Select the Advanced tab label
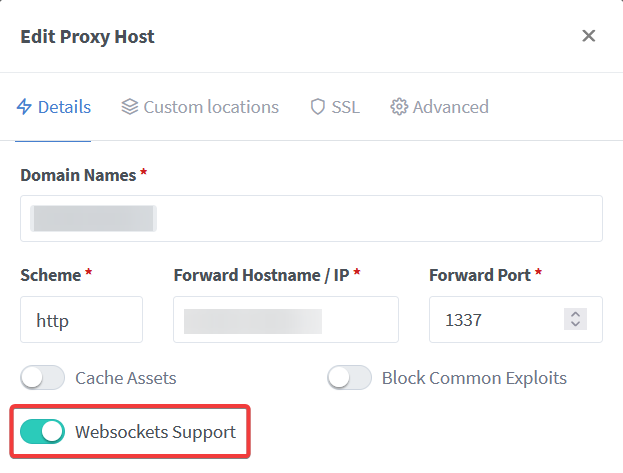 [x=450, y=107]
